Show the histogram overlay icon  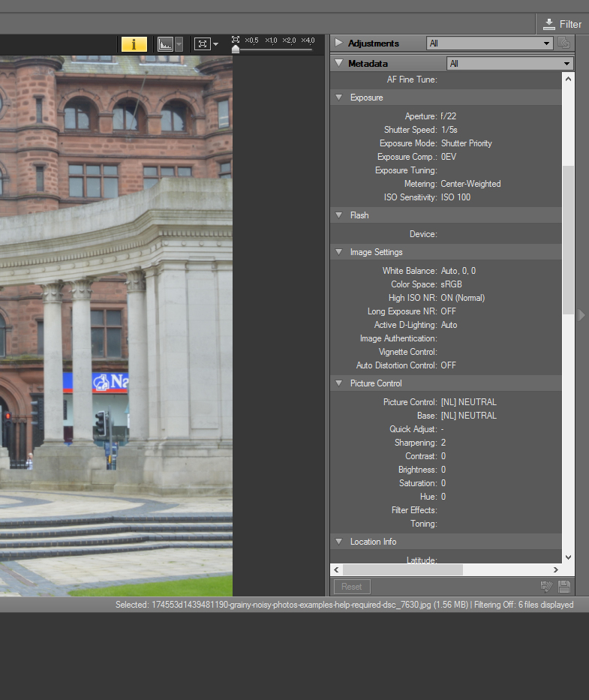pos(165,44)
